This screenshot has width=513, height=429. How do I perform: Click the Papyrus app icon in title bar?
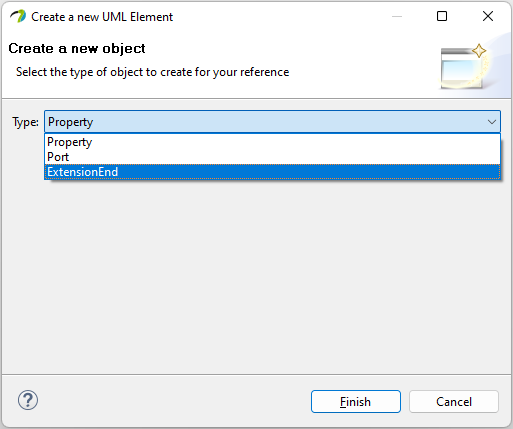click(18, 16)
